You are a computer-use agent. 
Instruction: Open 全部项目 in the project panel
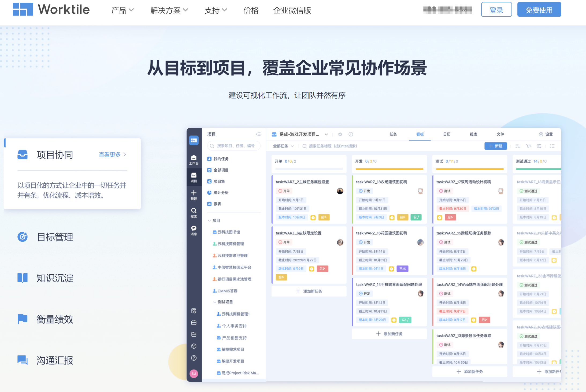218,170
